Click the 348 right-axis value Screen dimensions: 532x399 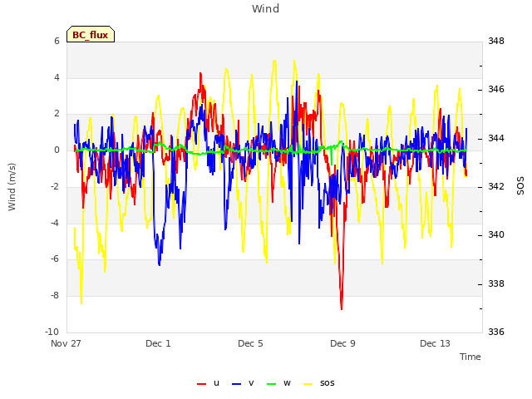(496, 42)
